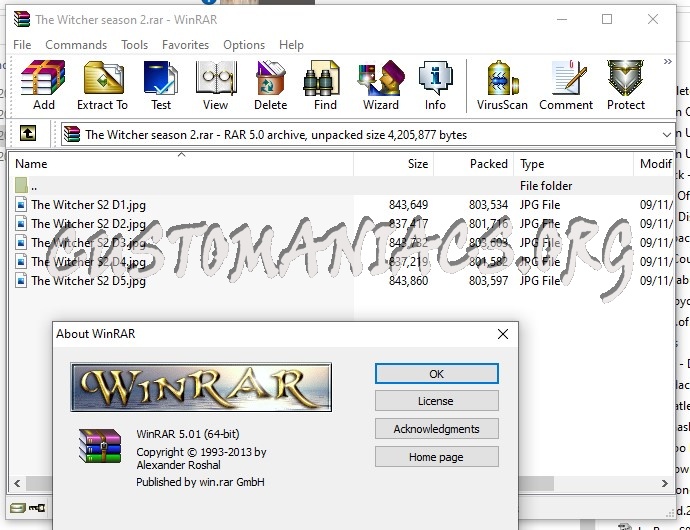Click the horizontal scrollbar right arrow
Screen dimensions: 690x530
coord(664,483)
